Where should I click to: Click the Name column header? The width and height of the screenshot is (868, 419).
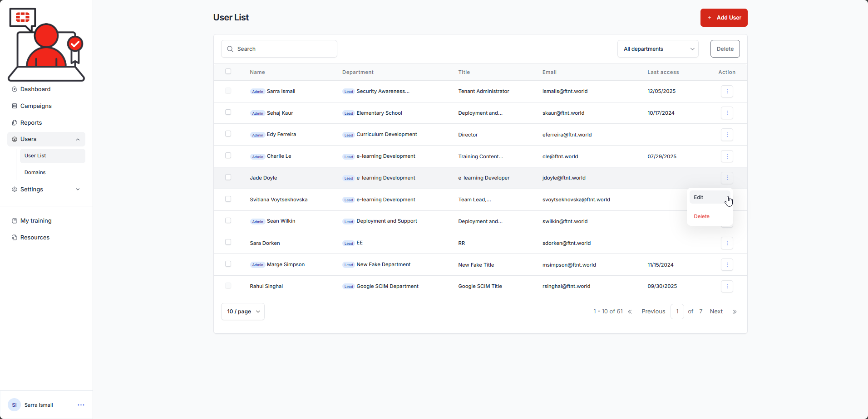[x=257, y=72]
